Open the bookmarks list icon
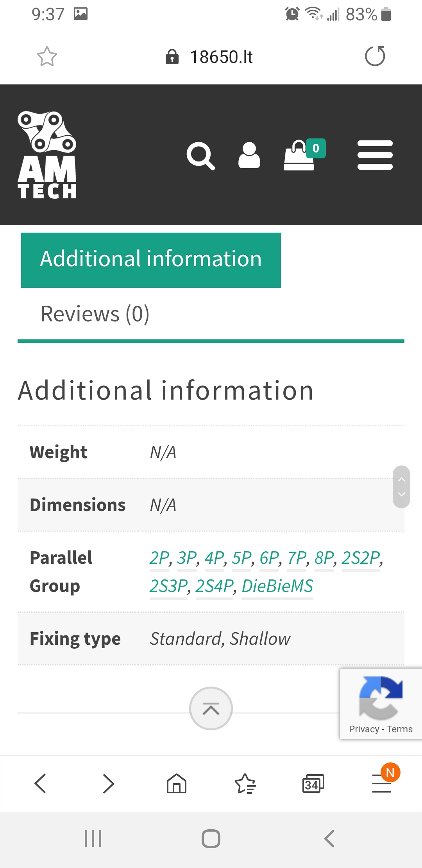This screenshot has width=422, height=868. [245, 784]
